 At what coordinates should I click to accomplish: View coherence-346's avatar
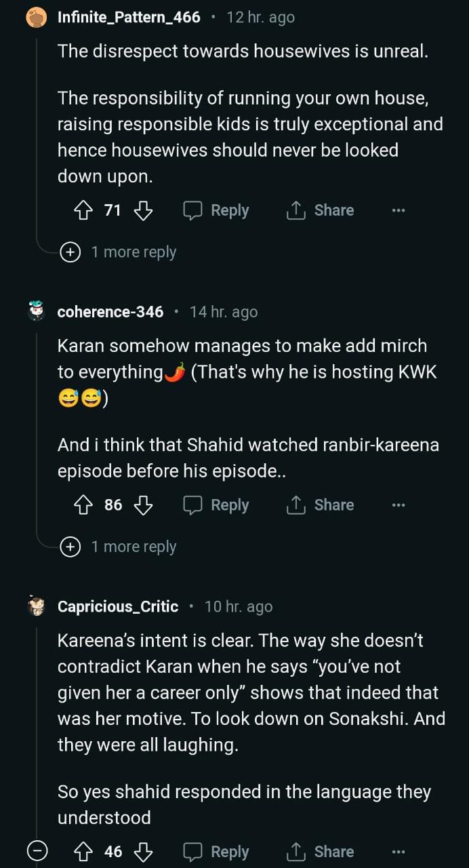tap(37, 311)
